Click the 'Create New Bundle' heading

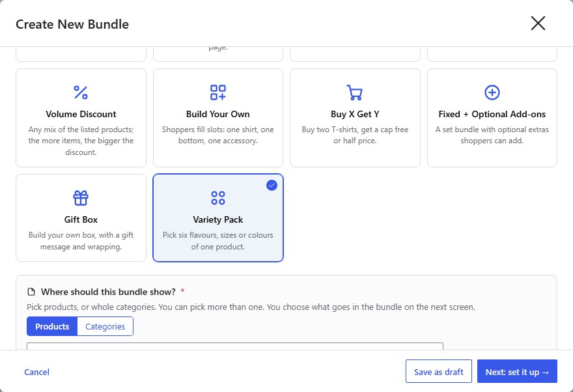(x=72, y=24)
